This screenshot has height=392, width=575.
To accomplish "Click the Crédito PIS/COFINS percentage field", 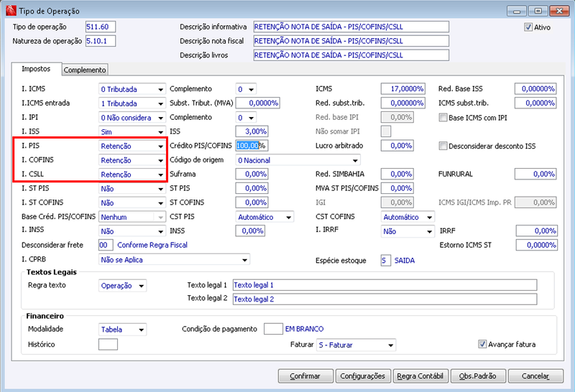I will tap(252, 146).
